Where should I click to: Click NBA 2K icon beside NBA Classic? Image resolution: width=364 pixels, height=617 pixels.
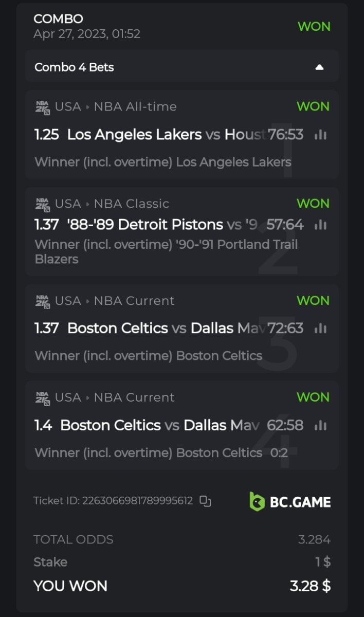(43, 204)
